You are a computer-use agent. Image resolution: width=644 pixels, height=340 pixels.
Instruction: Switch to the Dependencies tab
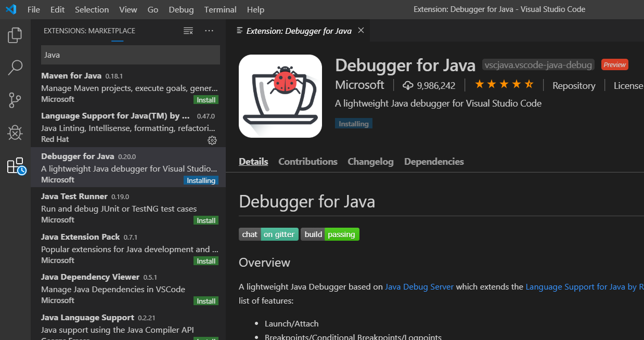point(434,162)
